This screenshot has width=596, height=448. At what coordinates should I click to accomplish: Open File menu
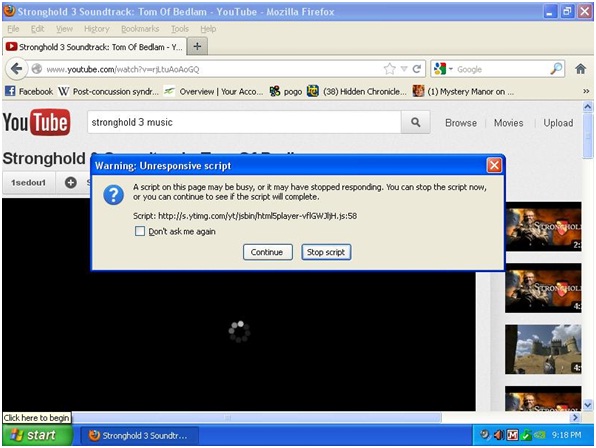(x=13, y=29)
